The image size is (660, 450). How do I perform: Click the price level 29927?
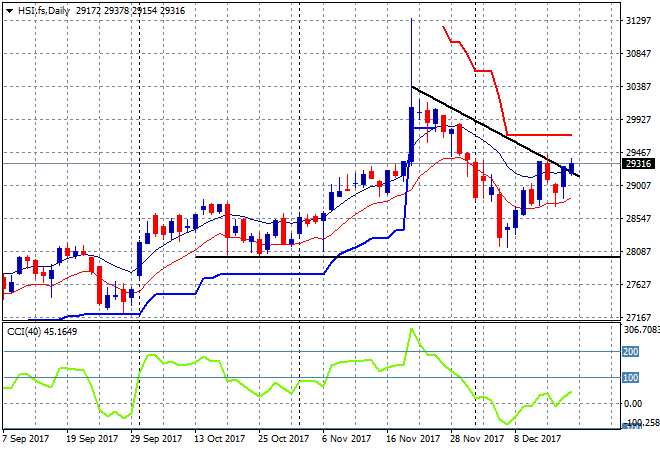point(639,120)
